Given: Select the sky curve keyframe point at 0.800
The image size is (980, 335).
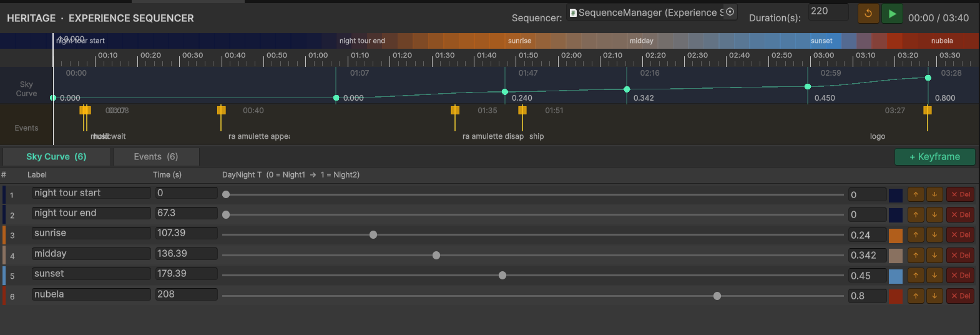Looking at the screenshot, I should (x=928, y=77).
